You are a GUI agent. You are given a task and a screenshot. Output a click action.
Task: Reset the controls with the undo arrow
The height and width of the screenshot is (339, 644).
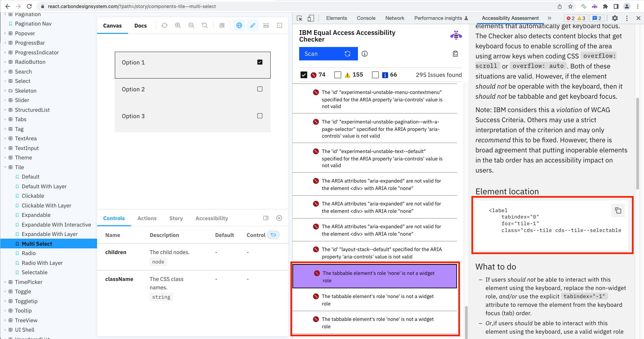coord(273,235)
